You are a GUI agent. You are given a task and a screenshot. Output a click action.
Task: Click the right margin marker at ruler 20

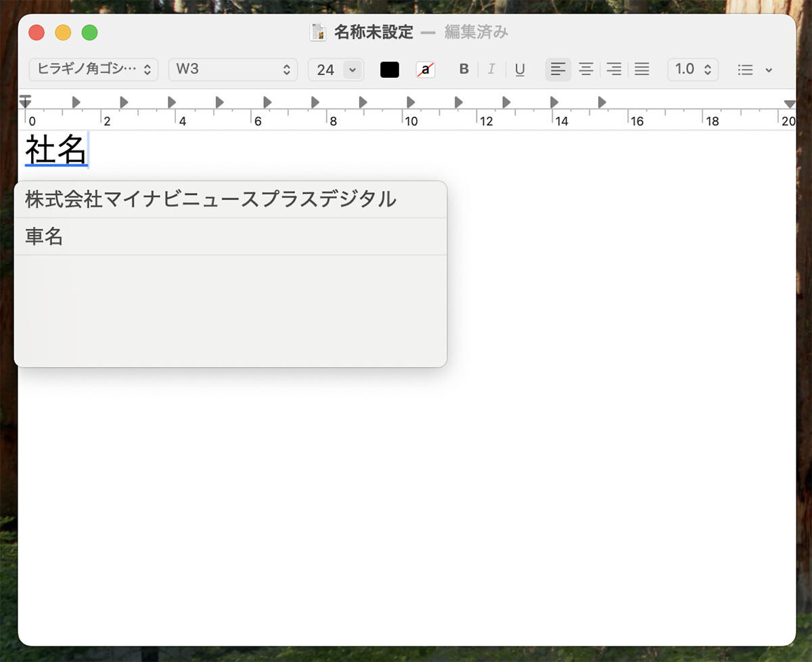coord(789,104)
